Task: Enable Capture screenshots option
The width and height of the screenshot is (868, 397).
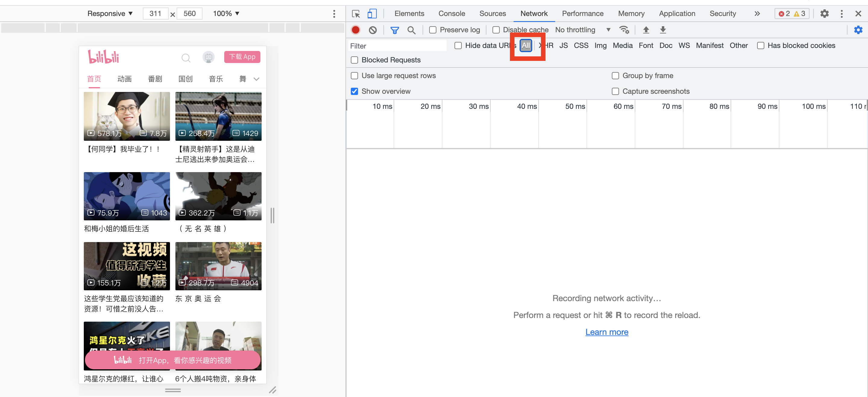Action: click(615, 91)
